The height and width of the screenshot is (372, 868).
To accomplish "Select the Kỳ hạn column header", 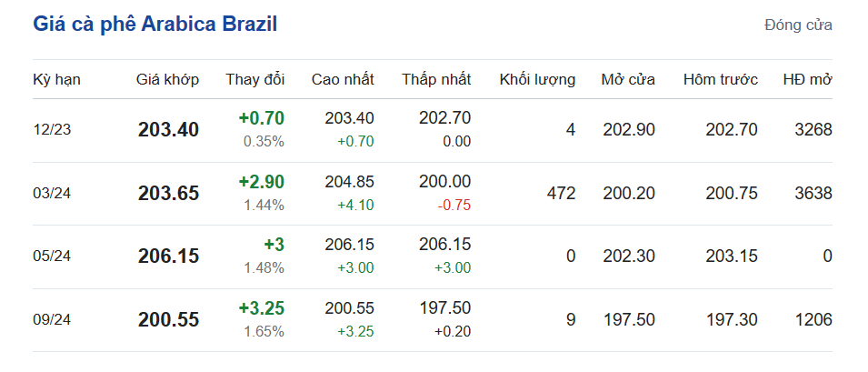I will 56,79.
